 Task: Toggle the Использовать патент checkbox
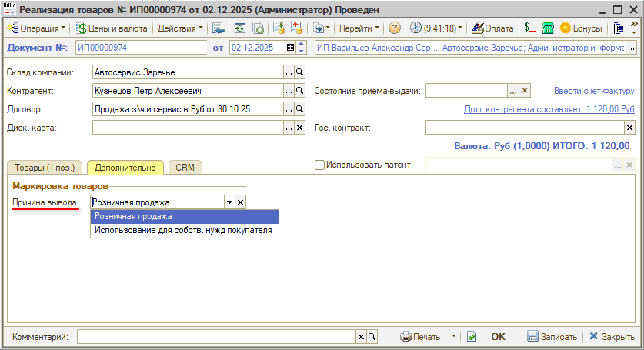click(x=319, y=165)
